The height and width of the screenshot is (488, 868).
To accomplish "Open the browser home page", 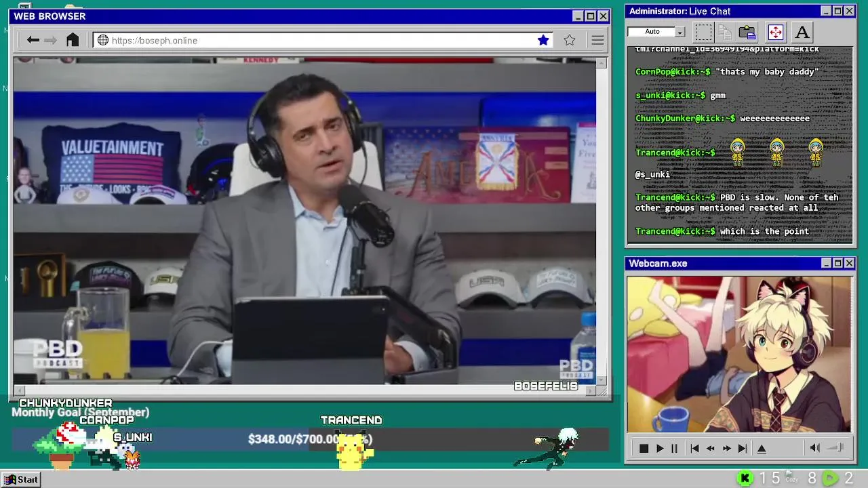I will click(x=73, y=40).
